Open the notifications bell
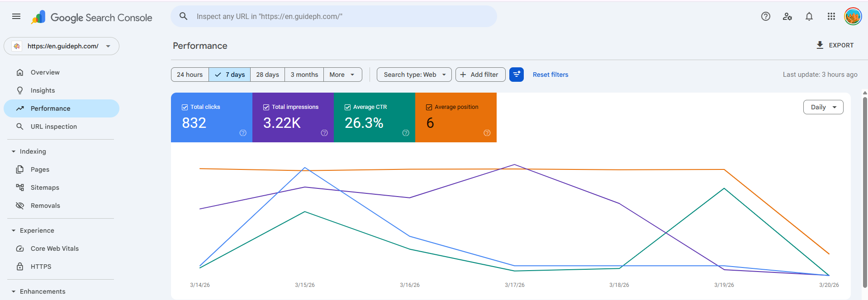This screenshot has width=868, height=300. point(809,16)
